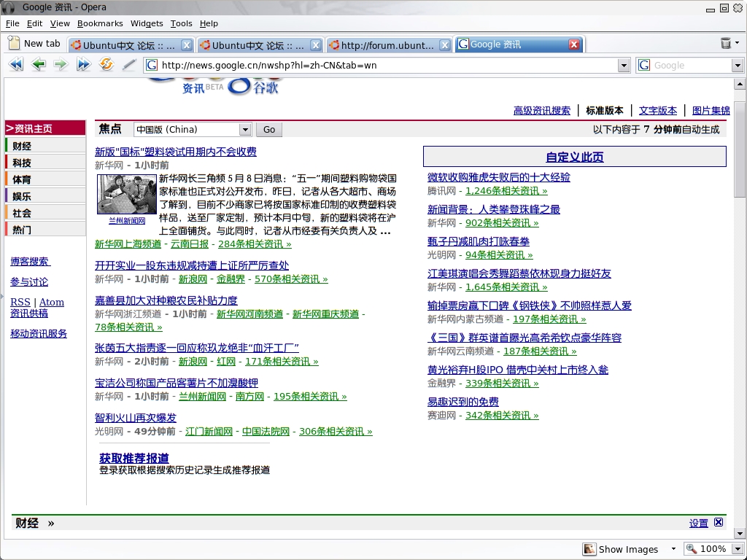Open headline 智利火山再次爆发
Image resolution: width=747 pixels, height=560 pixels.
pos(135,418)
